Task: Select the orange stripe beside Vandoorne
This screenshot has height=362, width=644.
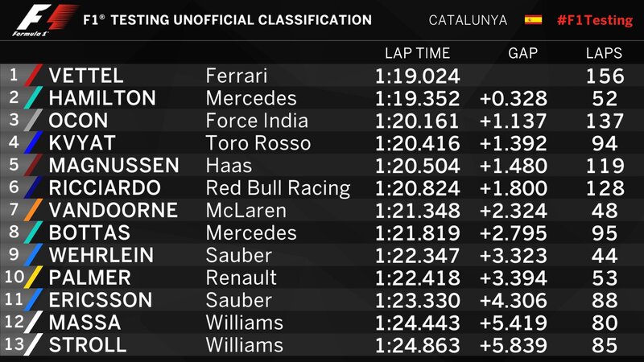Action: [34, 211]
